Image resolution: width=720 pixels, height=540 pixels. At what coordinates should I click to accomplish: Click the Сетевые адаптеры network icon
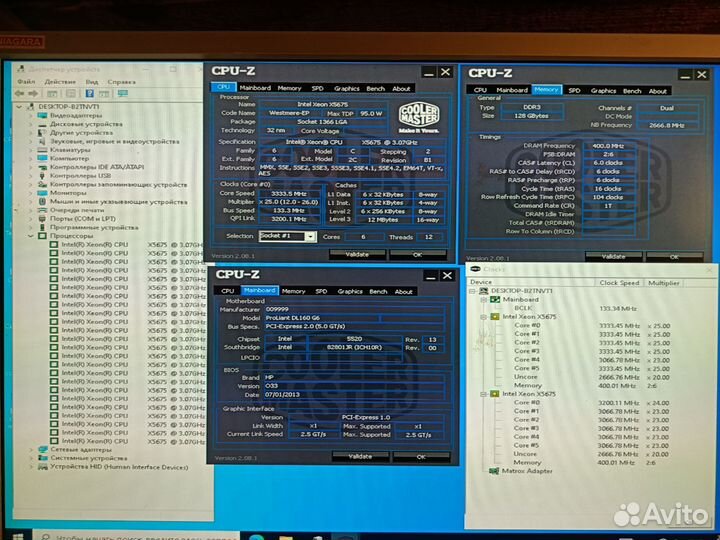tap(43, 450)
